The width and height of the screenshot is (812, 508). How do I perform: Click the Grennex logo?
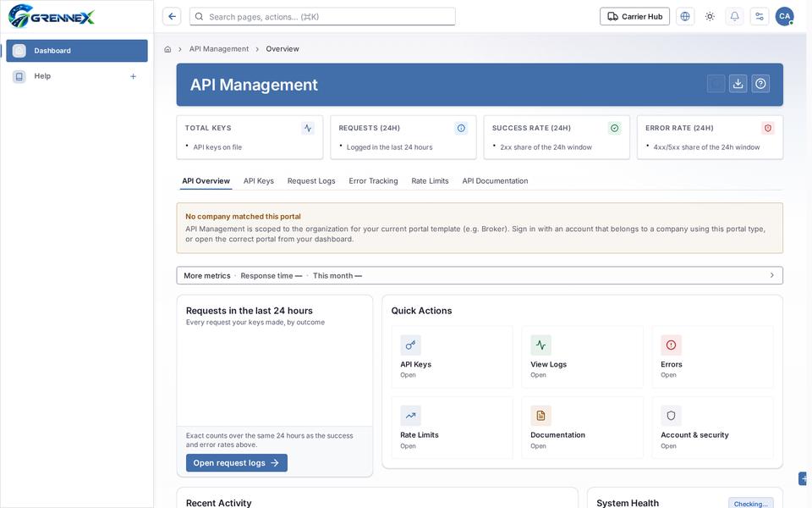(52, 16)
